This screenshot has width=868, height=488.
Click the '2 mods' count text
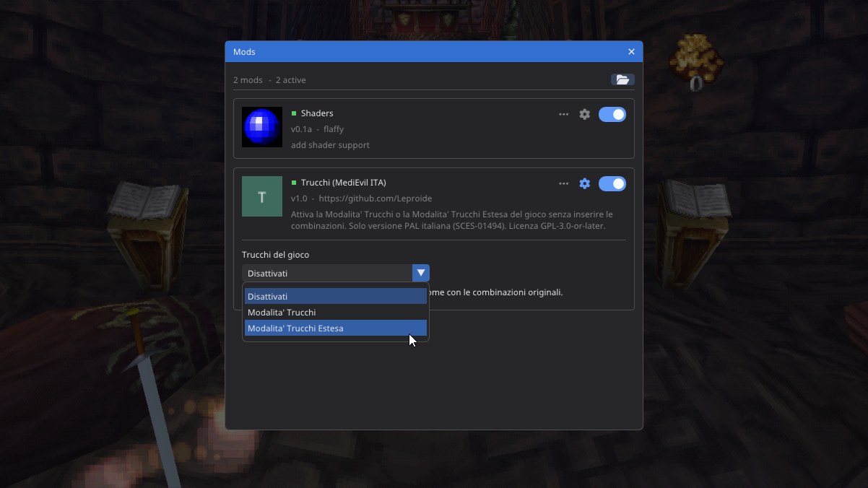248,80
